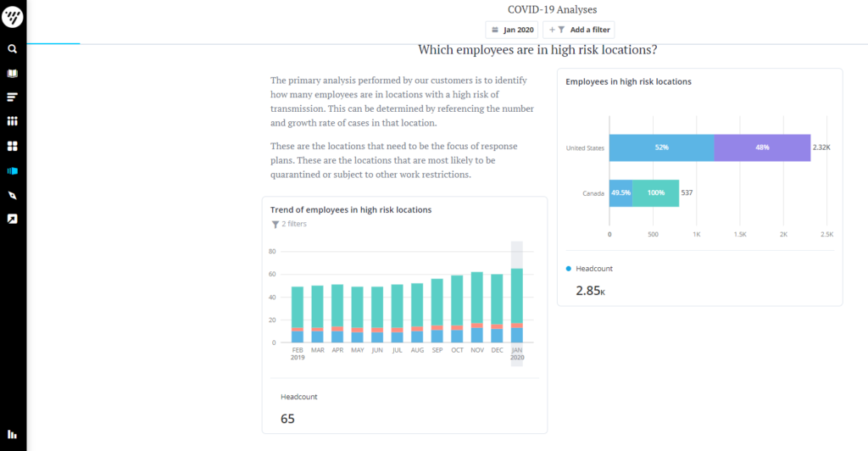The image size is (868, 451).
Task: Click the United States 48% purple bar segment
Action: click(x=762, y=148)
